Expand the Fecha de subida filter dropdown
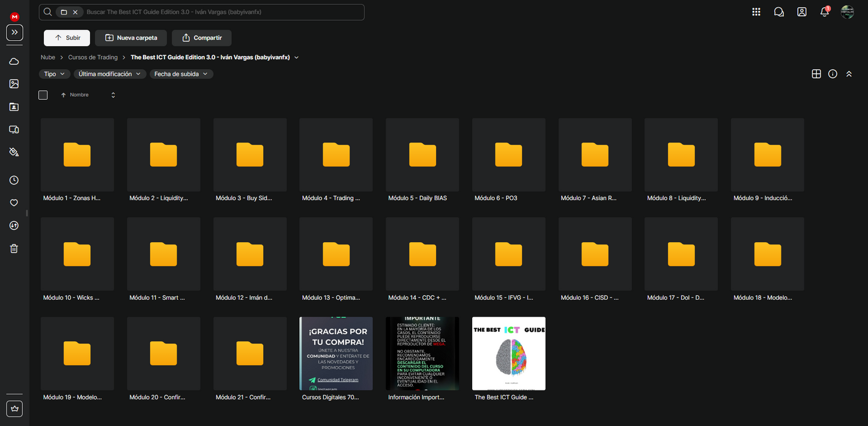Screen dimensions: 868x426 (x=181, y=74)
